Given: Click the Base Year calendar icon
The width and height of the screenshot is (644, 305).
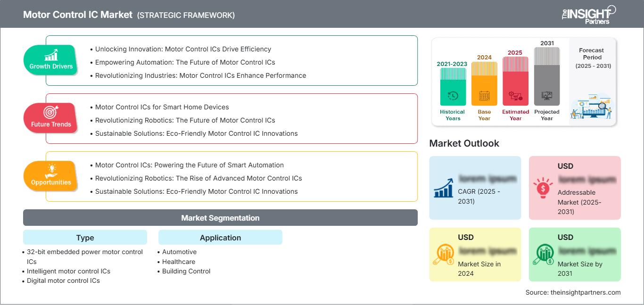Looking at the screenshot, I should pyautogui.click(x=484, y=96).
